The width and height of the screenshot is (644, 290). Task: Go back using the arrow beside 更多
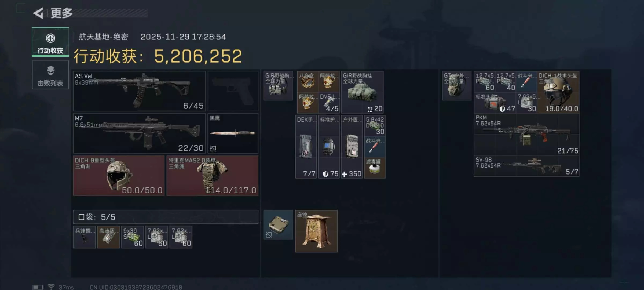pos(38,13)
